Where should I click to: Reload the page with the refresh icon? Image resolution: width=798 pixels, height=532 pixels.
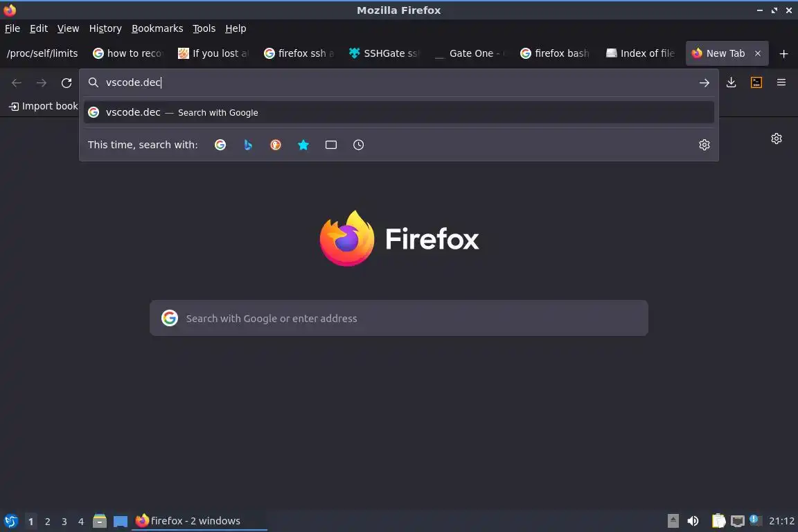pos(66,83)
